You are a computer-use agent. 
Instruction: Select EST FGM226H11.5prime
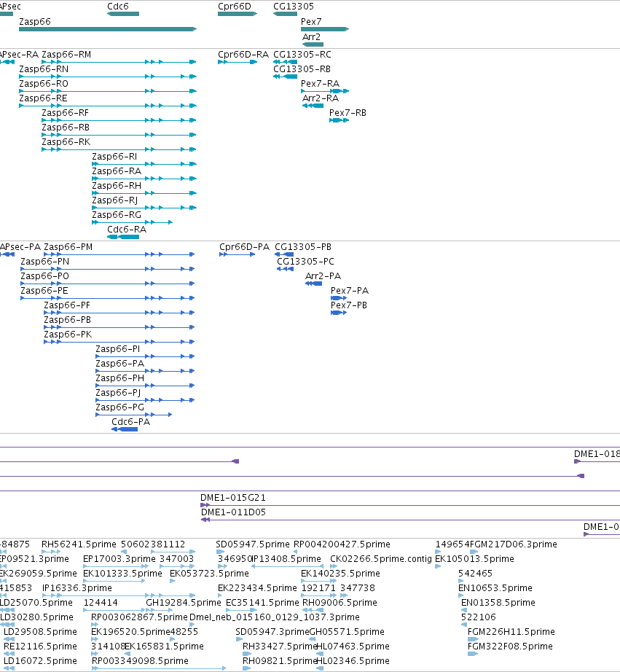click(x=511, y=632)
